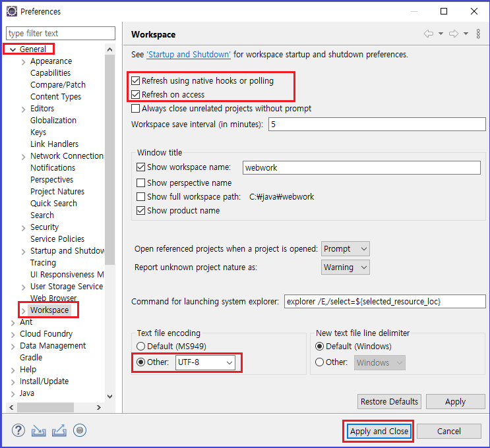Screen dimensions: 490x448
Task: Click the Workspace save interval field
Action: click(377, 125)
